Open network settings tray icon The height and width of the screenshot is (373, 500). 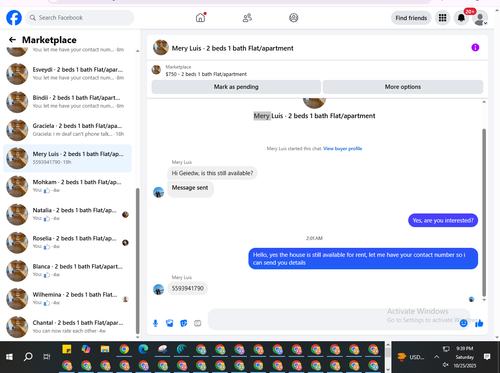point(446,349)
